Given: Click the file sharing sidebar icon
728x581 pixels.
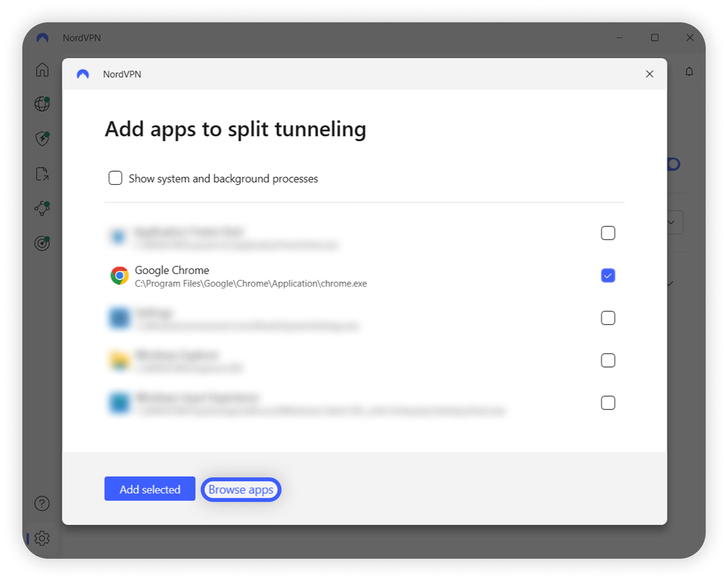Looking at the screenshot, I should click(42, 174).
